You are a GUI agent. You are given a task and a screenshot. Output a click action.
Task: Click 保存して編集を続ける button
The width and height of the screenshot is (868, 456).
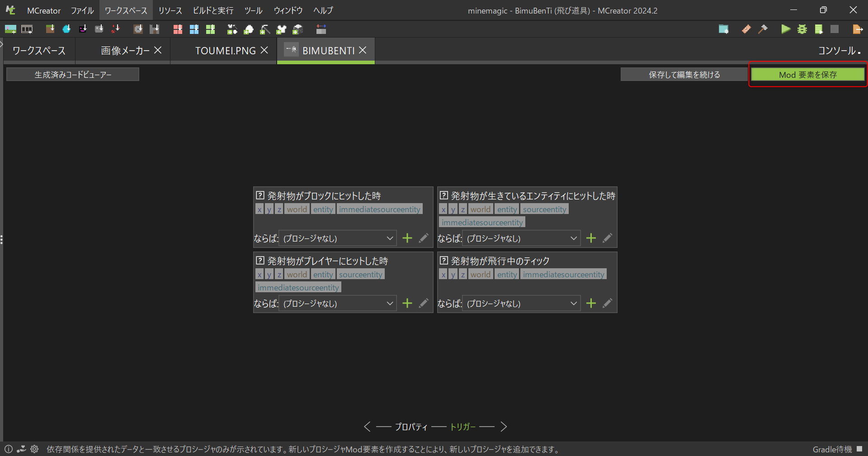[684, 75]
